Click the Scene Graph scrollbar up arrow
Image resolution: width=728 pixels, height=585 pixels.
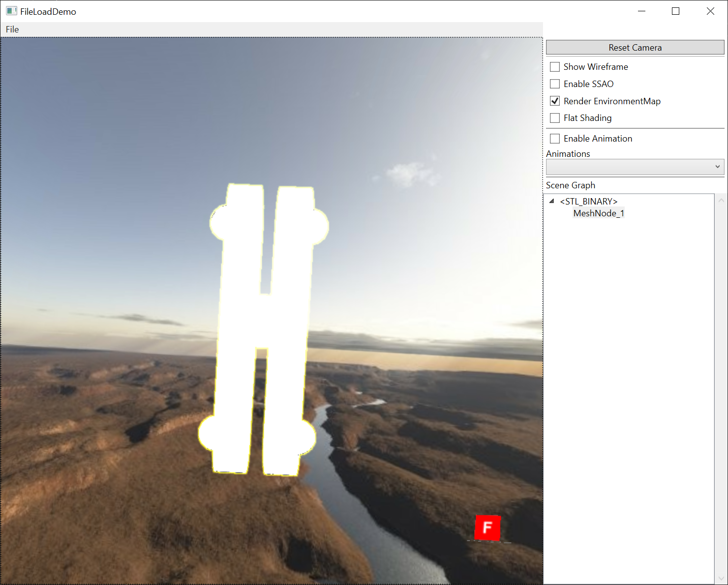(x=721, y=200)
